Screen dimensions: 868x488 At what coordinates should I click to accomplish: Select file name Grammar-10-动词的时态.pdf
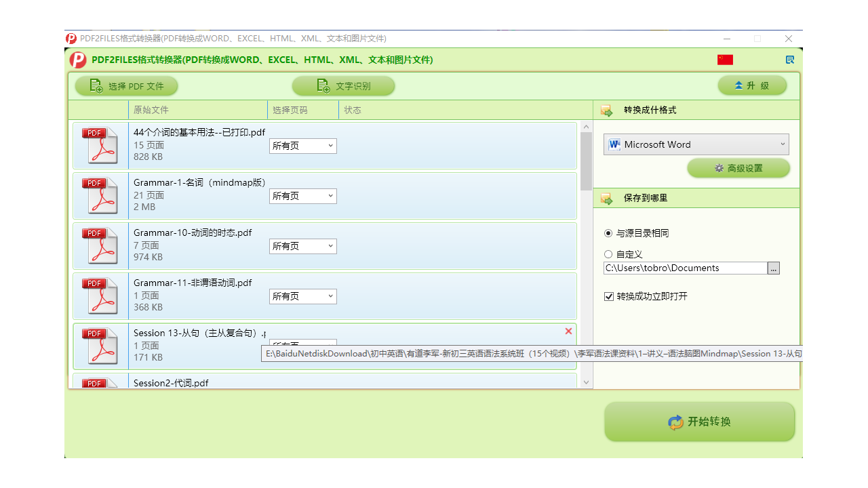coord(193,232)
